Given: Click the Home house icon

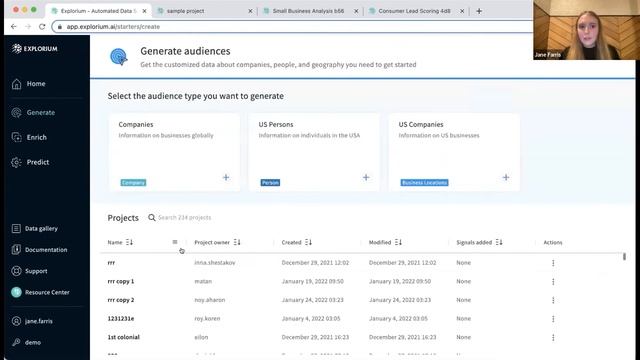Looking at the screenshot, I should [16, 84].
